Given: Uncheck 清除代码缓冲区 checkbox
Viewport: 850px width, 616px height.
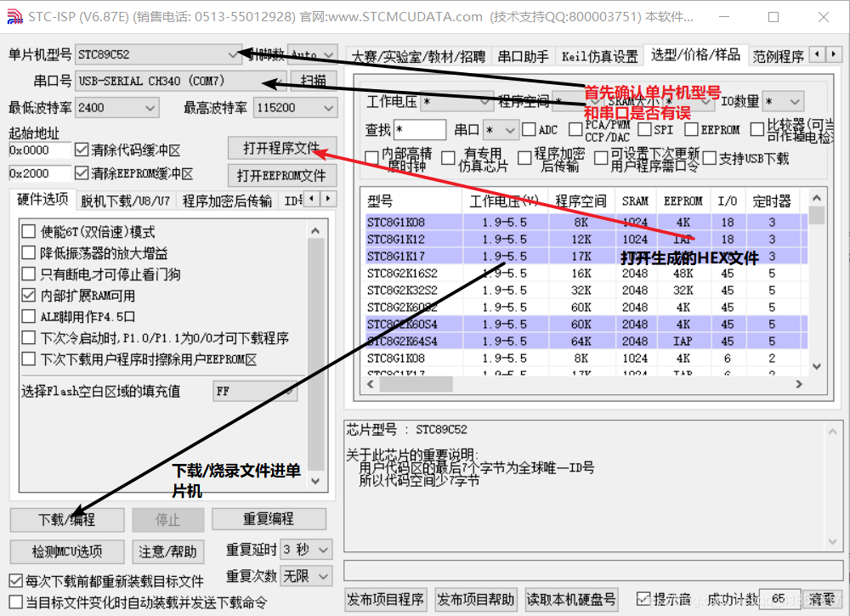Looking at the screenshot, I should [x=82, y=150].
